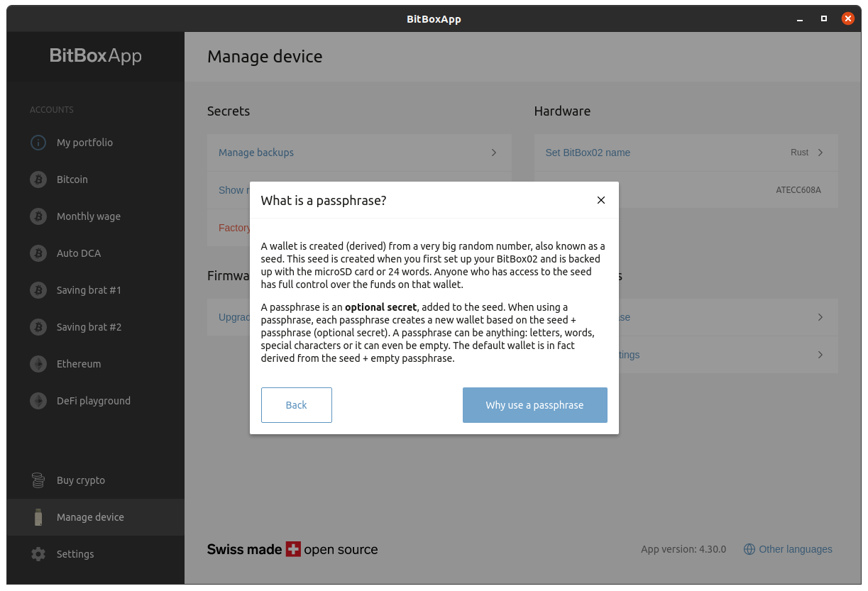Open DeFi playground account
This screenshot has width=868, height=591.
coord(96,401)
